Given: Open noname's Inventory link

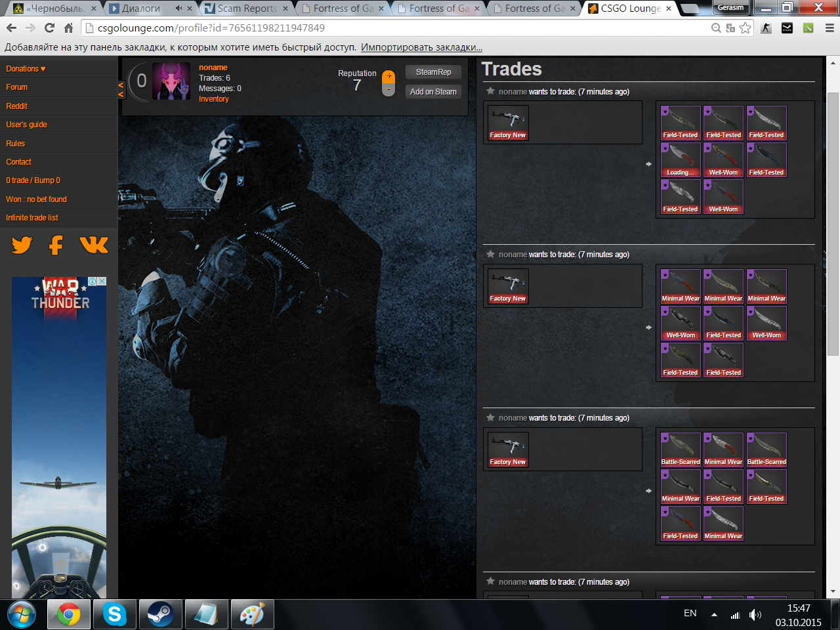Looking at the screenshot, I should [214, 99].
